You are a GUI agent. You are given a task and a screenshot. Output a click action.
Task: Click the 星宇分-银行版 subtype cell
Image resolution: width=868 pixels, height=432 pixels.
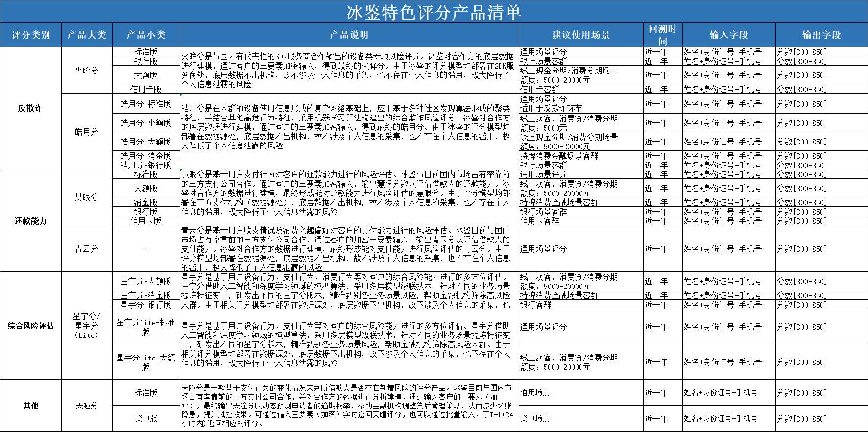[146, 305]
